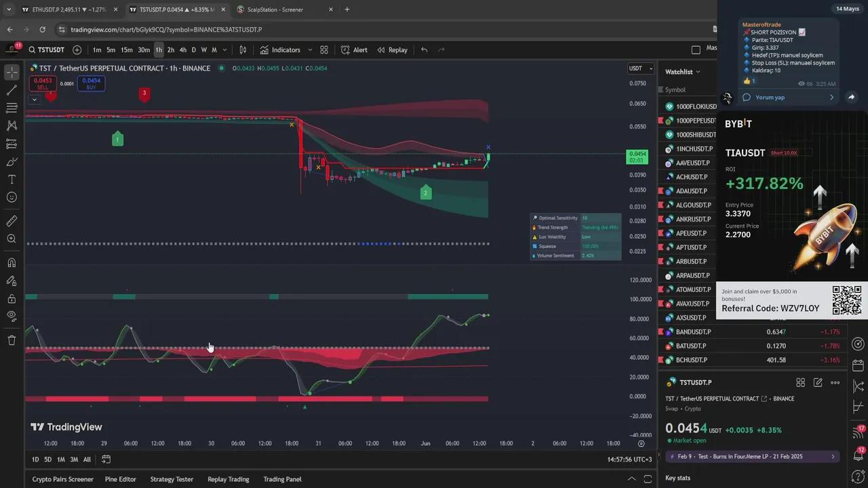The image size is (868, 488).
Task: Toggle hide all drawings eye icon
Action: point(12,315)
